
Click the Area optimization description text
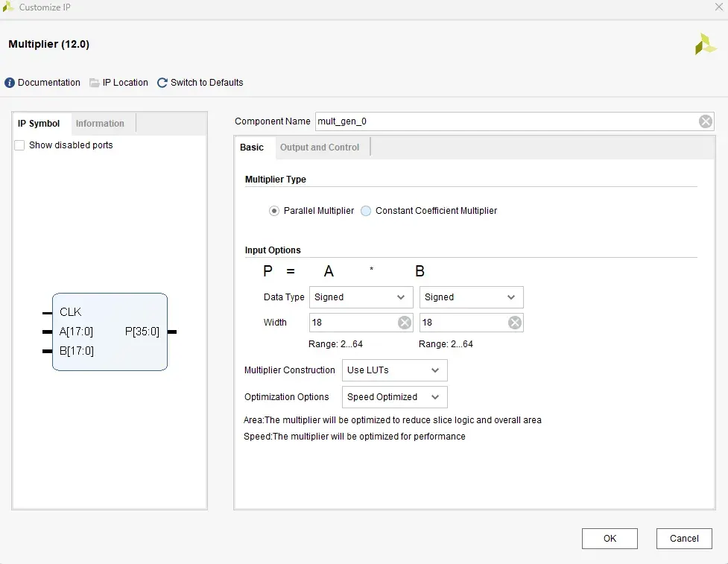coord(393,420)
